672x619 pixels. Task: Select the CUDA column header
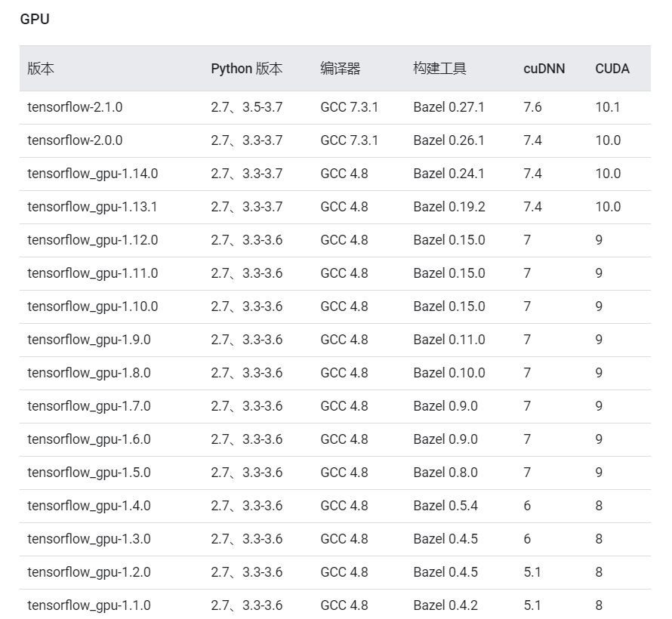612,69
